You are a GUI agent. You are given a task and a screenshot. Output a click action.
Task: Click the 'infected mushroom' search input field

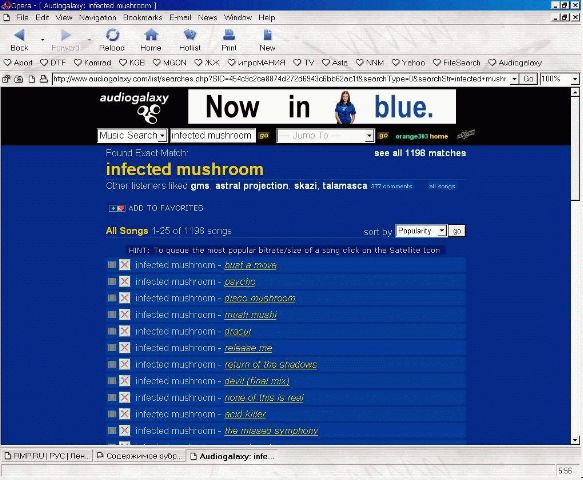213,136
